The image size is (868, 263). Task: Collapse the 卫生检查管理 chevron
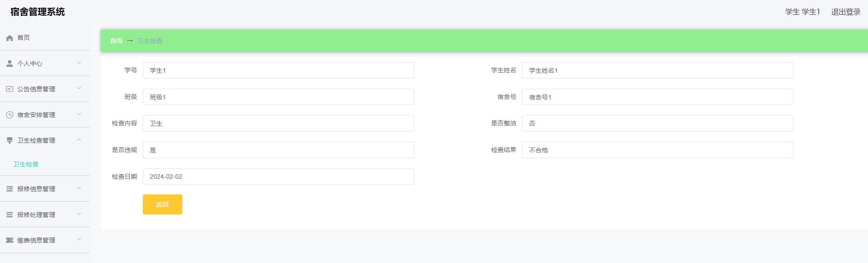(x=79, y=140)
